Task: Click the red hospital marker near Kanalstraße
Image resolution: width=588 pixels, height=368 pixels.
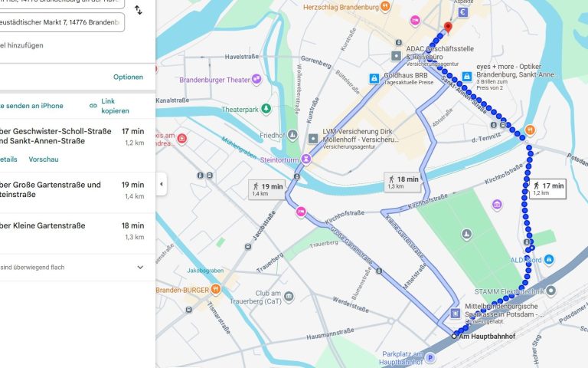Action: coord(182,139)
